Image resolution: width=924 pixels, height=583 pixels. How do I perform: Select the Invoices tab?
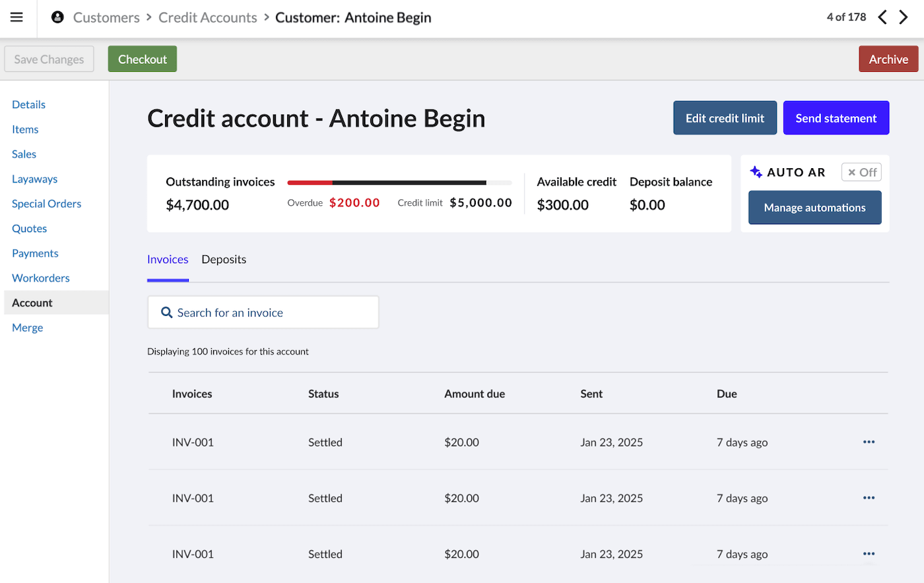[x=168, y=259]
